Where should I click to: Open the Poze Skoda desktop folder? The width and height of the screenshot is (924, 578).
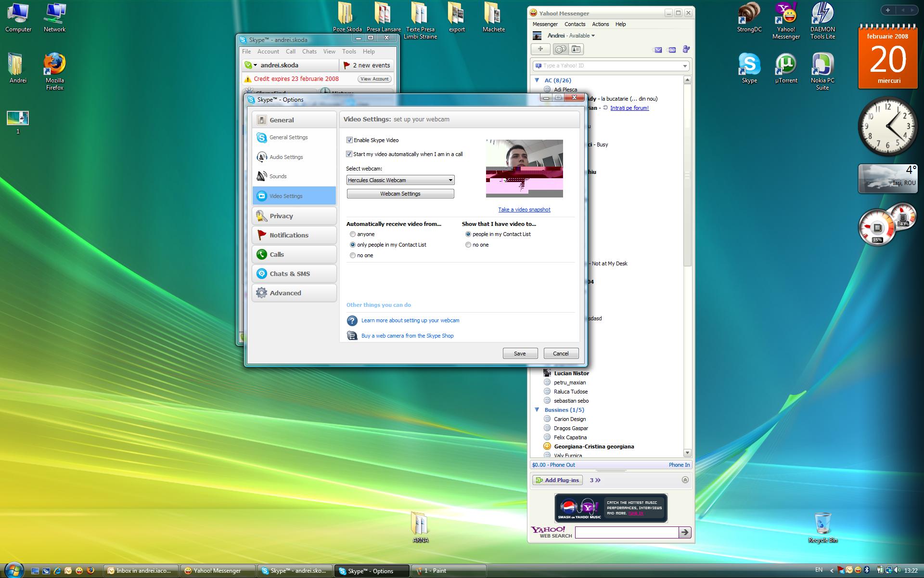(347, 18)
